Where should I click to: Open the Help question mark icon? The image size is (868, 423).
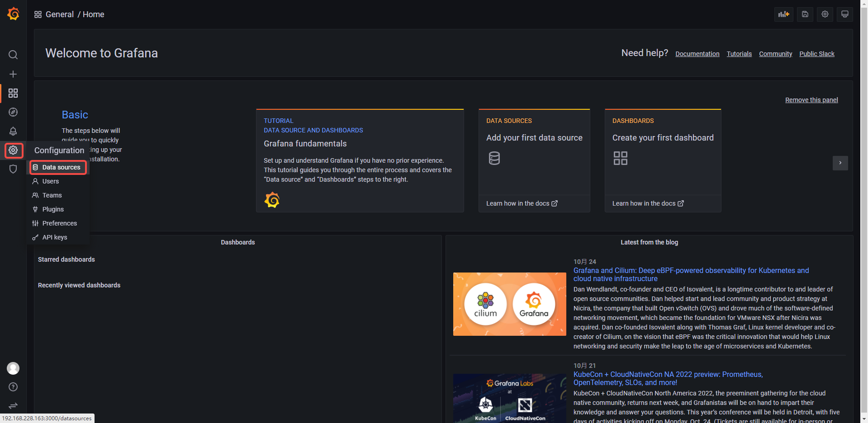click(13, 387)
